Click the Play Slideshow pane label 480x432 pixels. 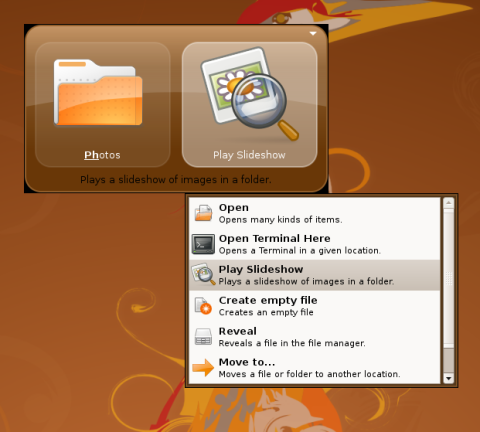[249, 155]
